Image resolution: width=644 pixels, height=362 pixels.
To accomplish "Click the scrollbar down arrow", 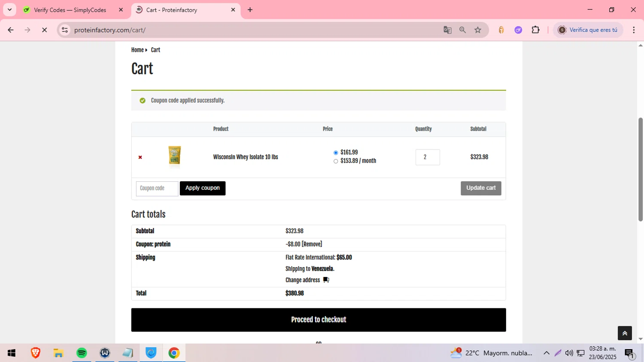I will (641, 339).
